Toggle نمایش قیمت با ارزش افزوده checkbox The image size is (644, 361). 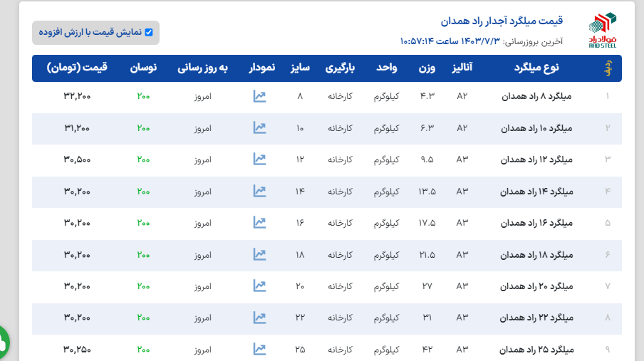pos(148,32)
